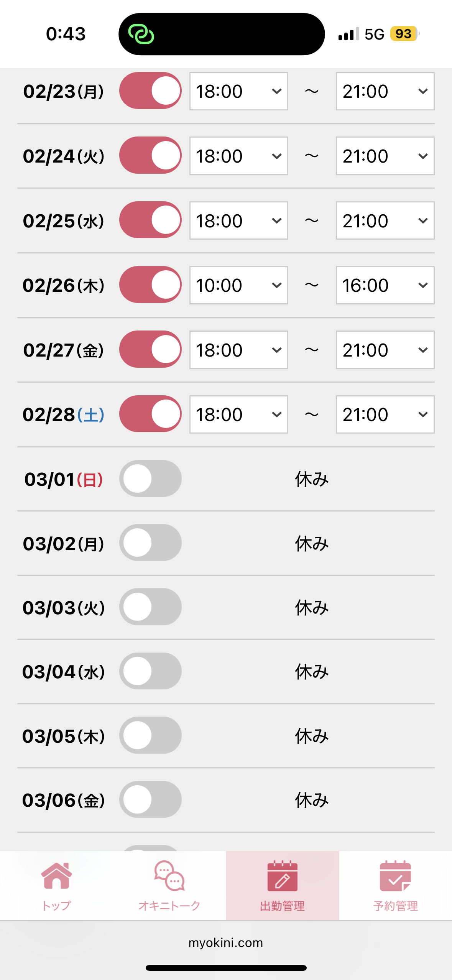Tap the cellular signal bars icon
452x980 pixels.
[348, 34]
